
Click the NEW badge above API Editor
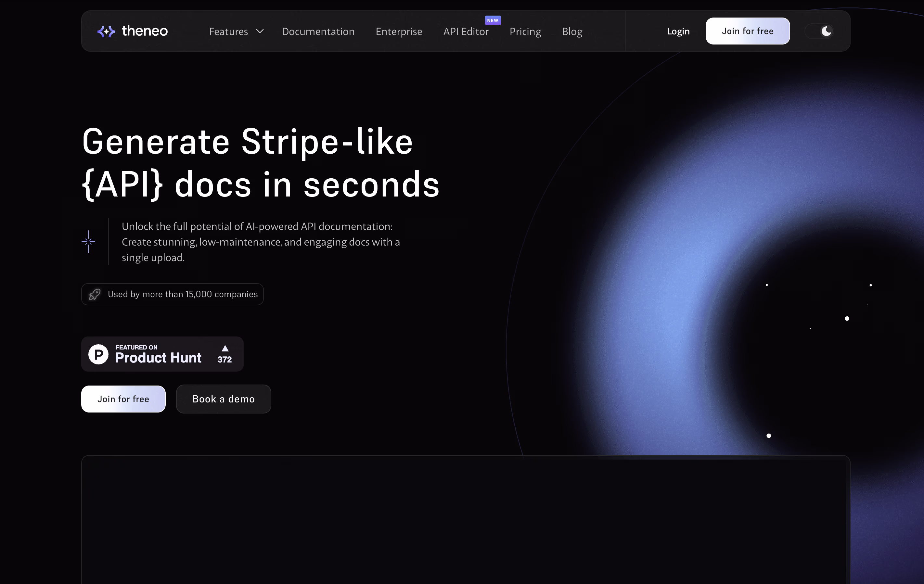point(493,20)
